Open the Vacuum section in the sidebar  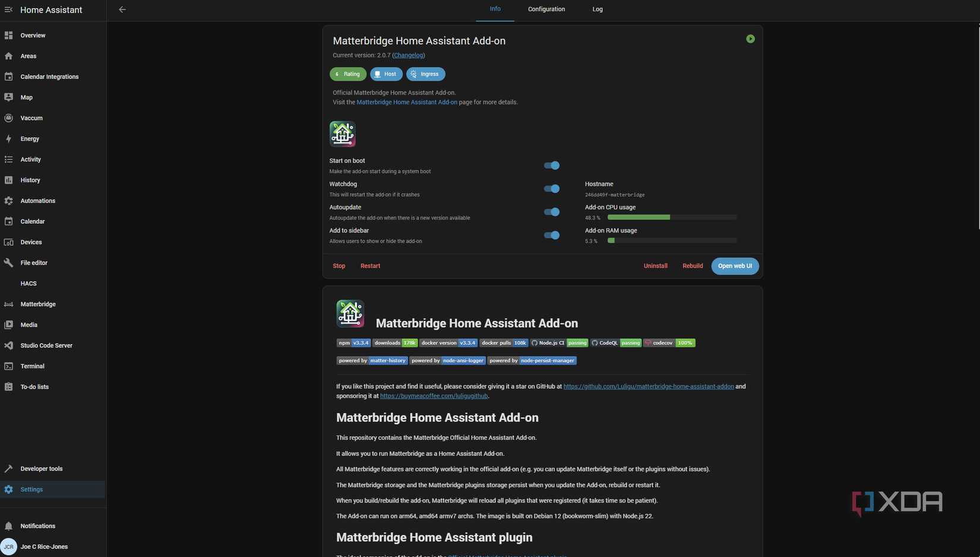31,118
